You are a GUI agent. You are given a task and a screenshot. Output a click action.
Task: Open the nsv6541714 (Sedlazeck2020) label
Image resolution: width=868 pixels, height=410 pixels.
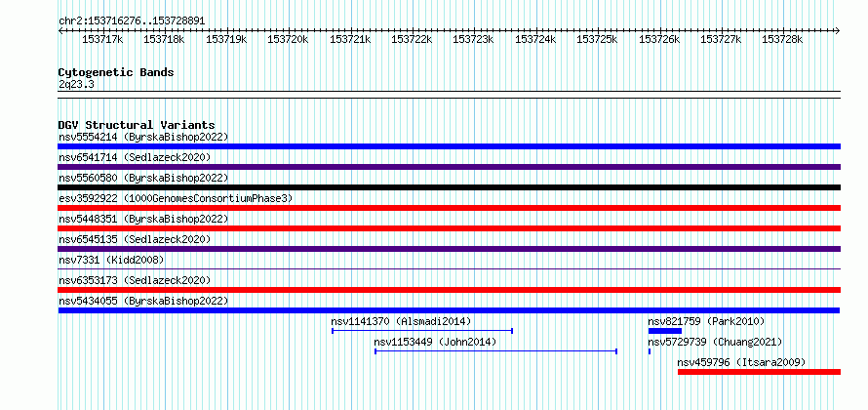[135, 157]
